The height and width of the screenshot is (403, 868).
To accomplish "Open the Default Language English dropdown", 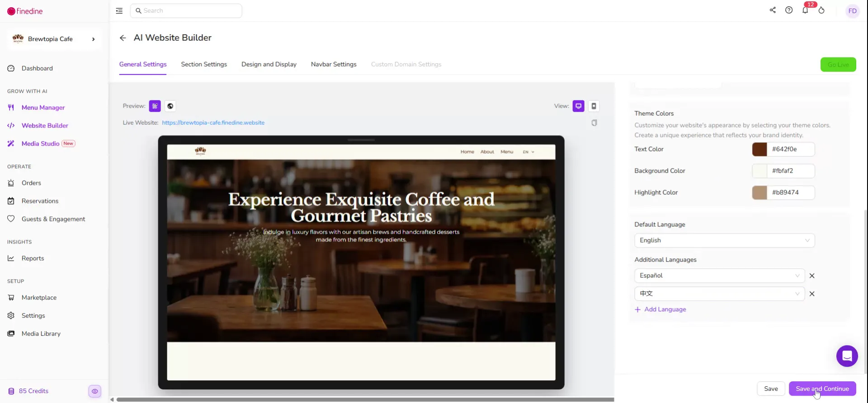I will (x=724, y=240).
